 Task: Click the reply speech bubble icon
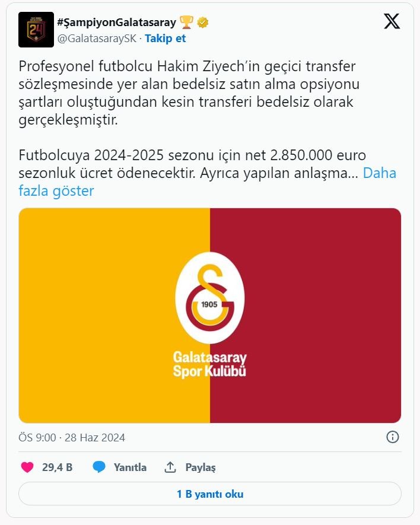99,467
